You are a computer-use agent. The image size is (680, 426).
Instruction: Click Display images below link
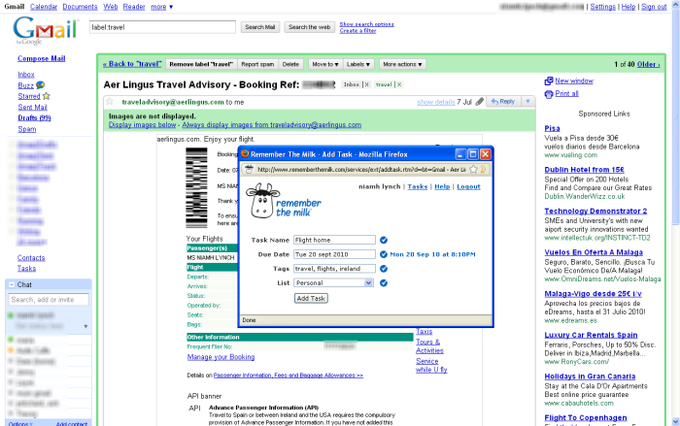click(x=142, y=125)
